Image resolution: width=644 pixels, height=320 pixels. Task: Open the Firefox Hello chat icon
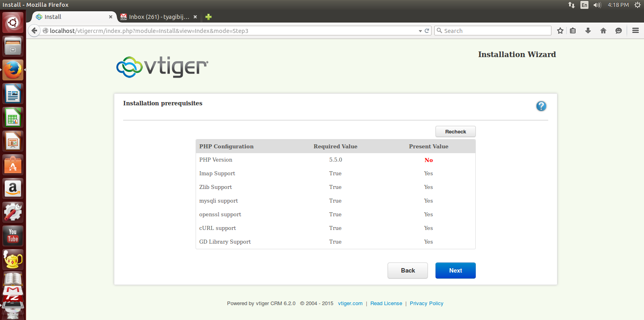[619, 31]
